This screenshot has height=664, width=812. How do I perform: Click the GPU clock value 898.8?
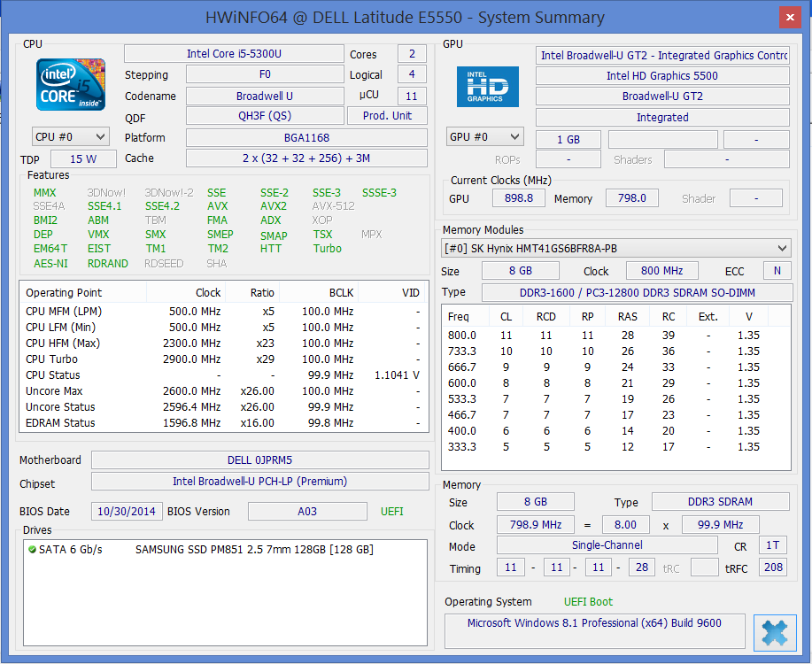tap(518, 197)
